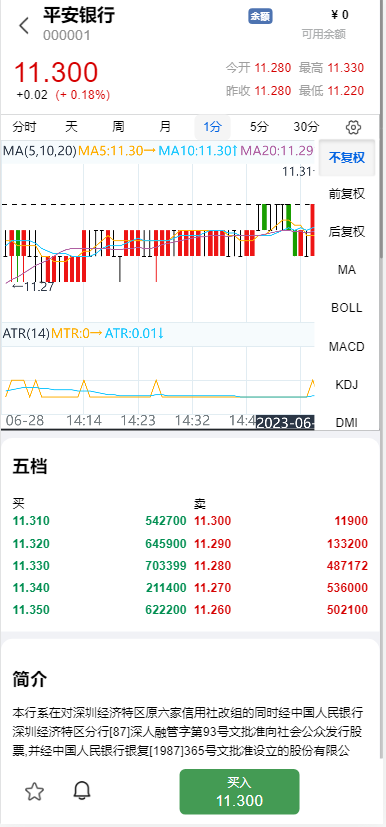Switch to the 30分 chart tab
Screen dimensions: 386x827
point(306,127)
